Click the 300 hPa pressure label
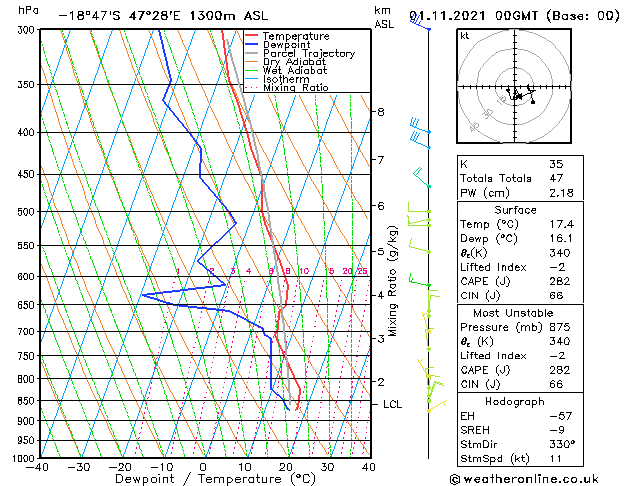 (x=28, y=30)
